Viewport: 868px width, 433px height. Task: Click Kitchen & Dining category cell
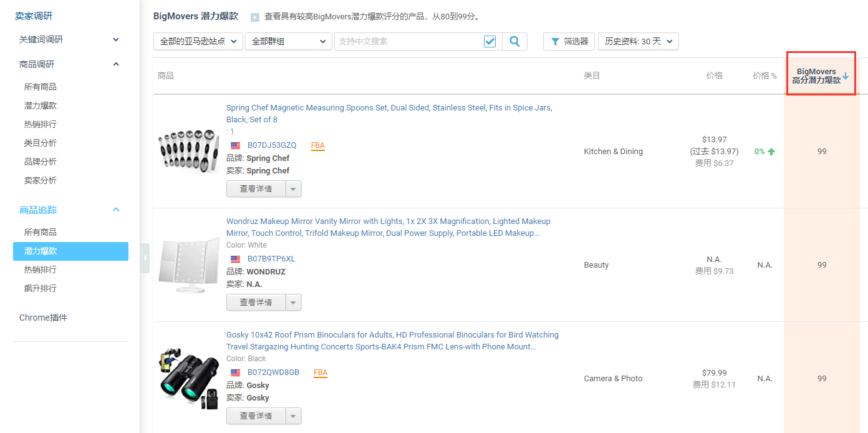[x=613, y=152]
